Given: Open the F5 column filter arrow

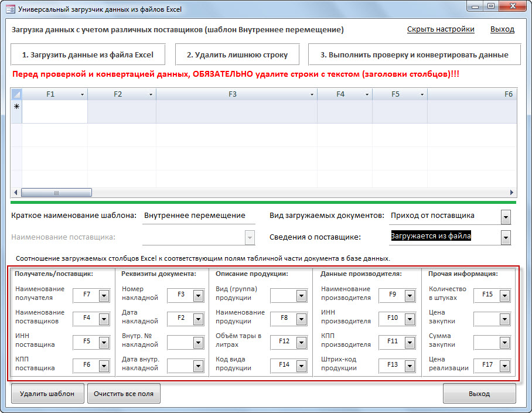Looking at the screenshot, I should pos(422,94).
